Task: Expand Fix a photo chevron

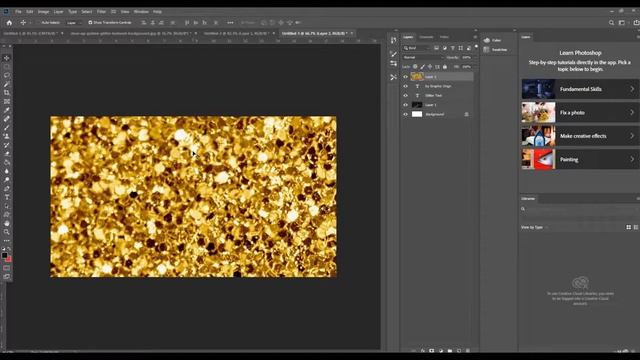Action: 632,112
